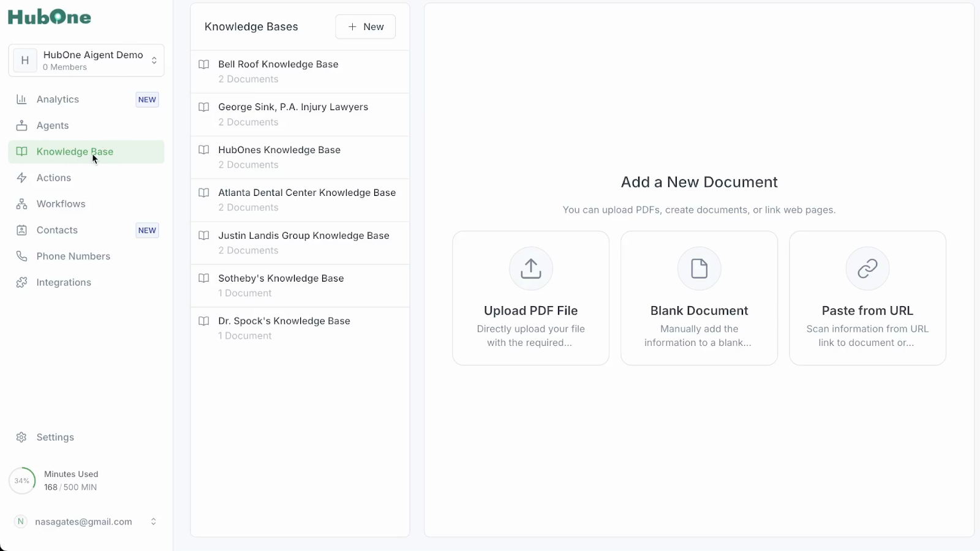
Task: Click the Analytics bar chart icon
Action: point(21,99)
